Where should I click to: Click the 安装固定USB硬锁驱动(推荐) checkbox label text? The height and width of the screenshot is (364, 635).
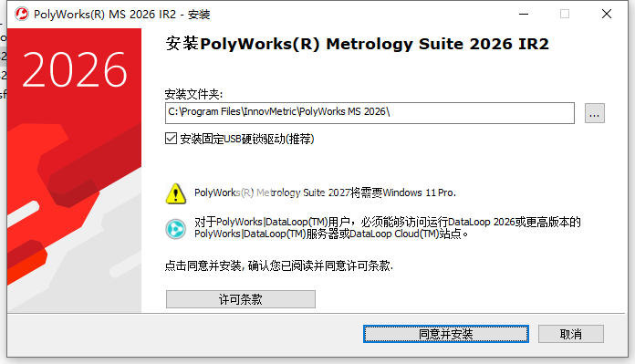[246, 139]
